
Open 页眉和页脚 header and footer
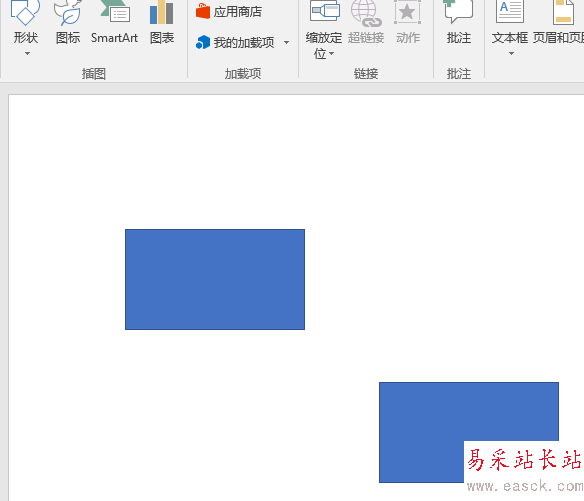[558, 22]
